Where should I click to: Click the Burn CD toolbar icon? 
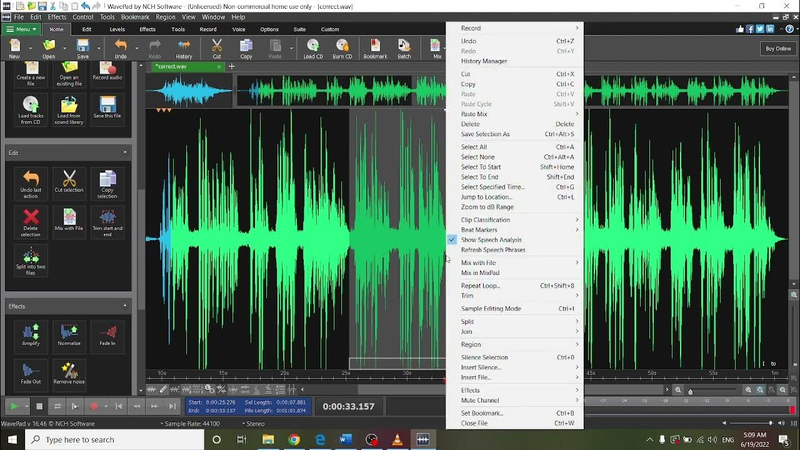(x=342, y=48)
